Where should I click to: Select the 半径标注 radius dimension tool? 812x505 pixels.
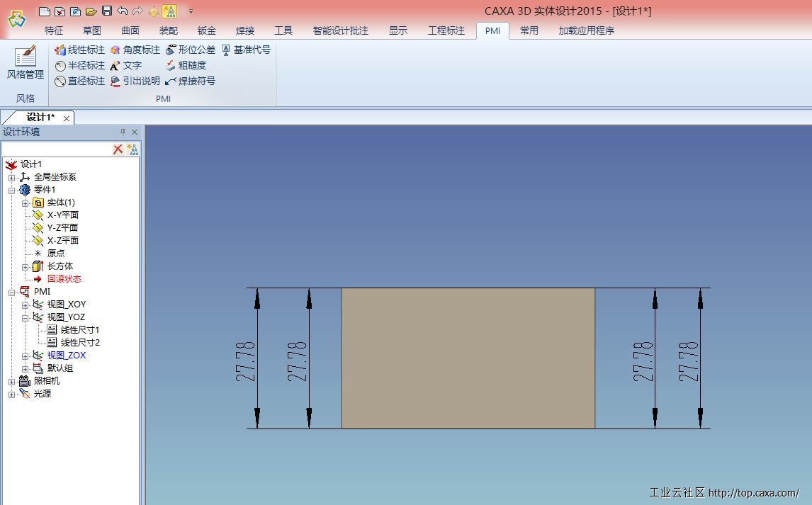80,65
